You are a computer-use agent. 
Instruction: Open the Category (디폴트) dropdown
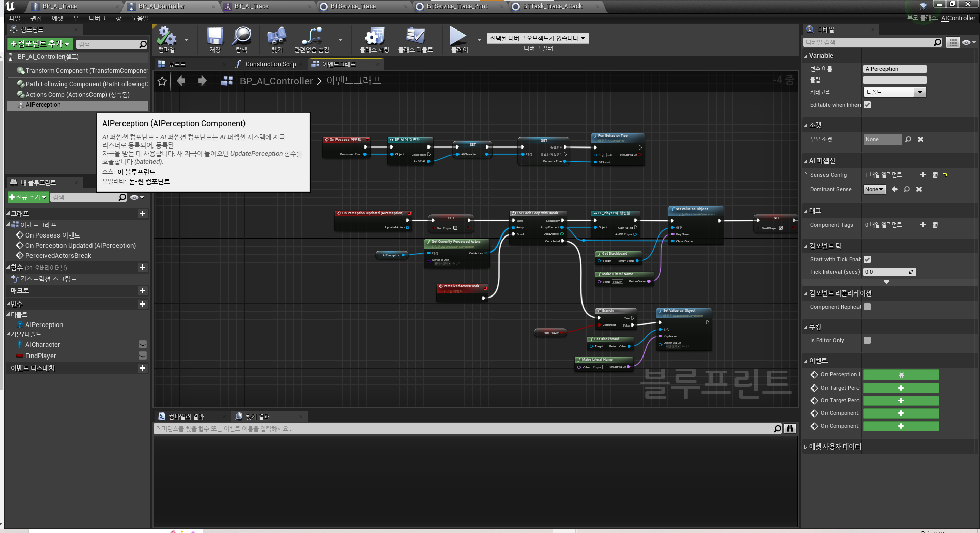[895, 92]
